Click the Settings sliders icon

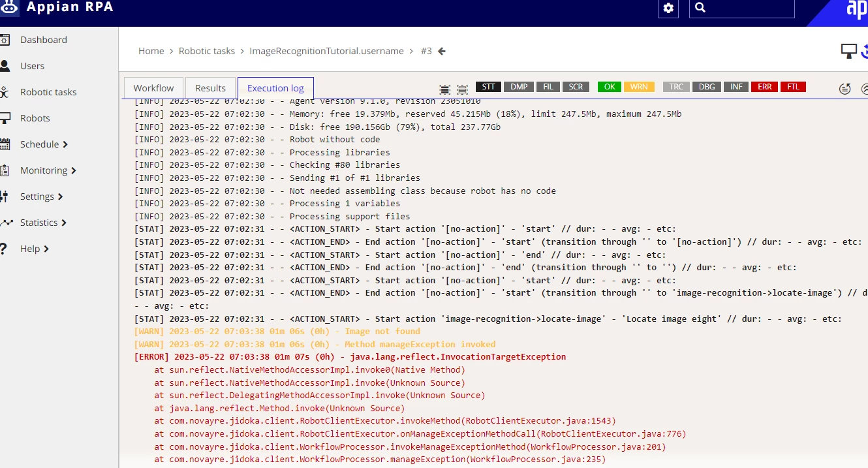(4, 196)
